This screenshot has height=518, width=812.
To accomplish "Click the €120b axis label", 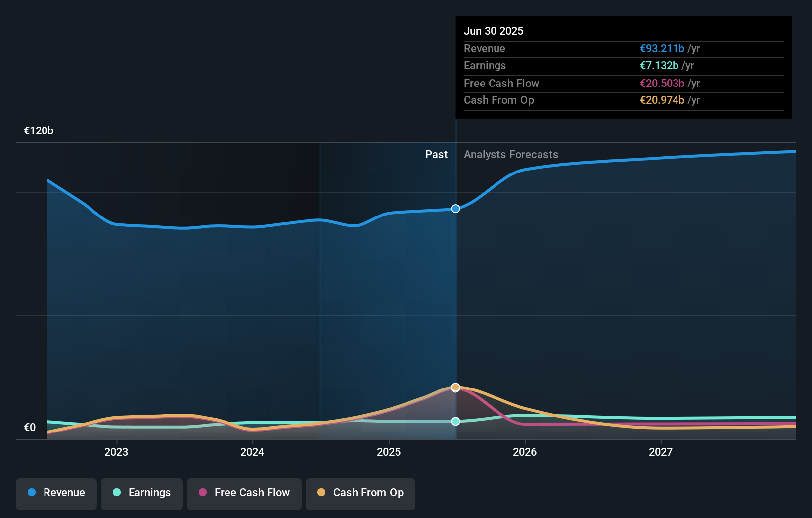I will point(39,130).
